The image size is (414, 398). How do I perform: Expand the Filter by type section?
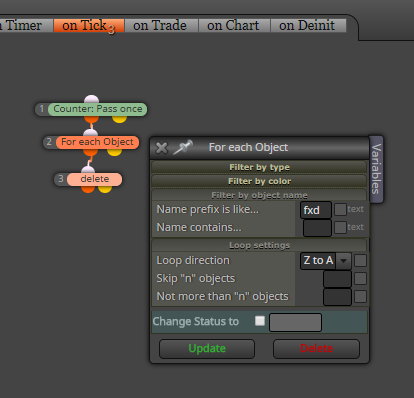point(259,167)
